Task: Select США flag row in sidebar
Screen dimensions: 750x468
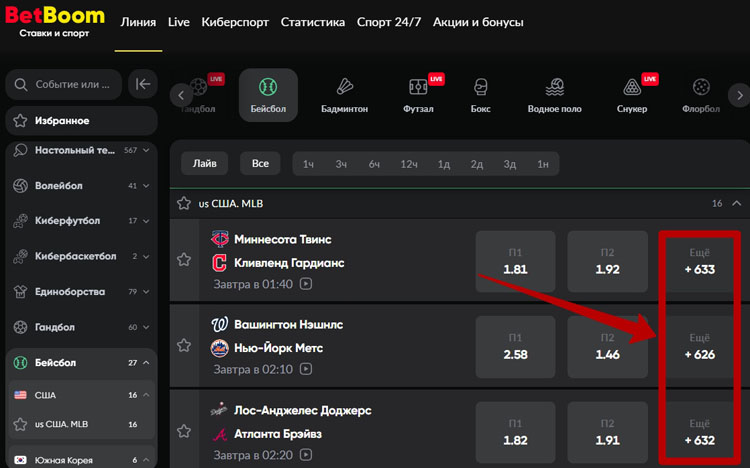Action: (x=81, y=395)
